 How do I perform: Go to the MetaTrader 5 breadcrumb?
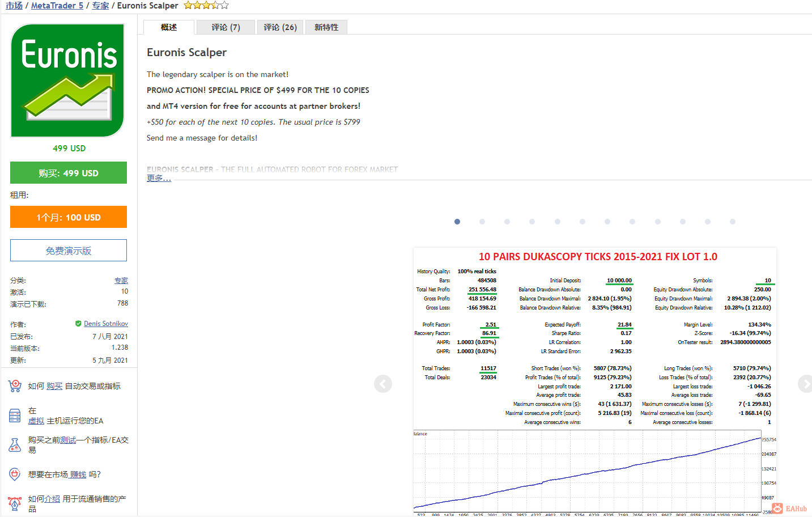[x=57, y=6]
